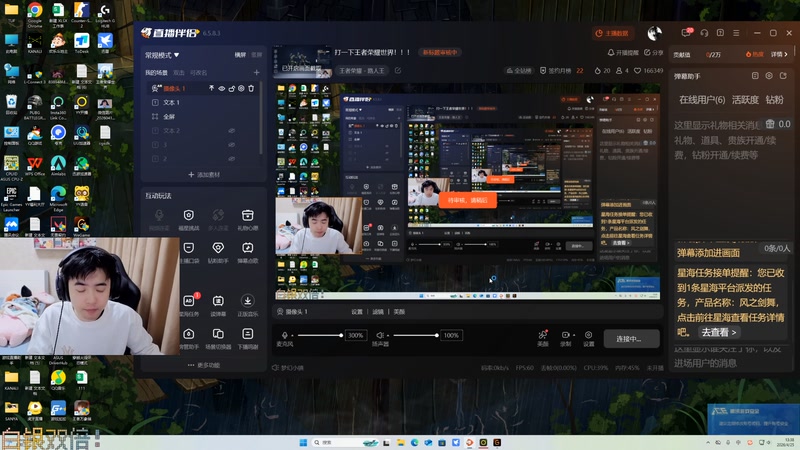Open messages icon with red badge
Screen dimensions: 800x450
686,33
